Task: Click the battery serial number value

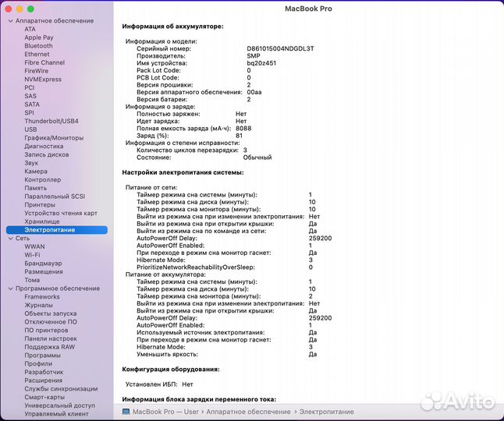Action: coord(280,48)
